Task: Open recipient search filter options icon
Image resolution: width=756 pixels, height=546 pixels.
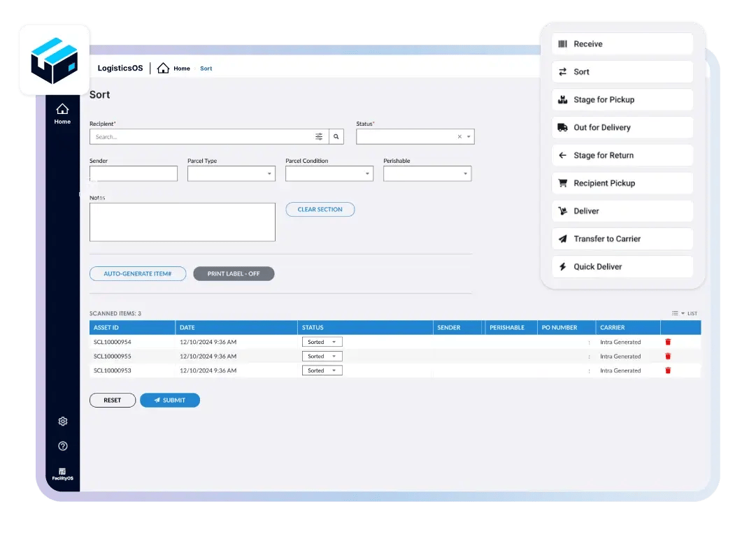Action: pyautogui.click(x=319, y=137)
